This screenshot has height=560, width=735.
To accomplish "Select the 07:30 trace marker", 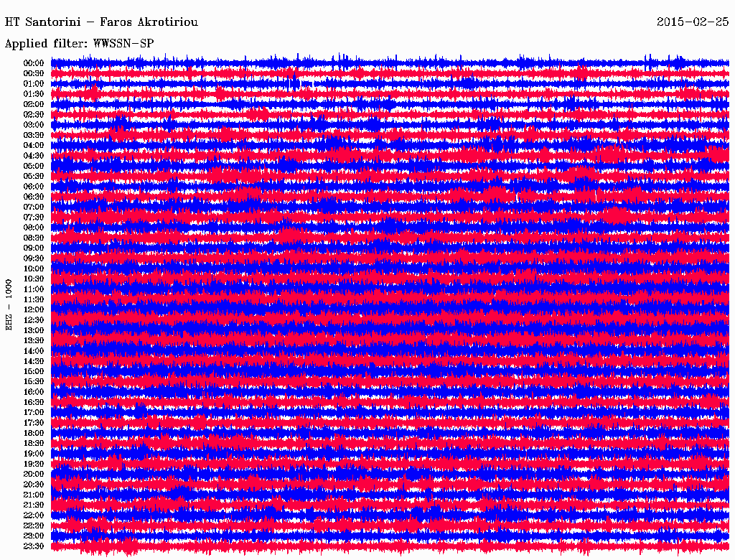I will pos(34,218).
